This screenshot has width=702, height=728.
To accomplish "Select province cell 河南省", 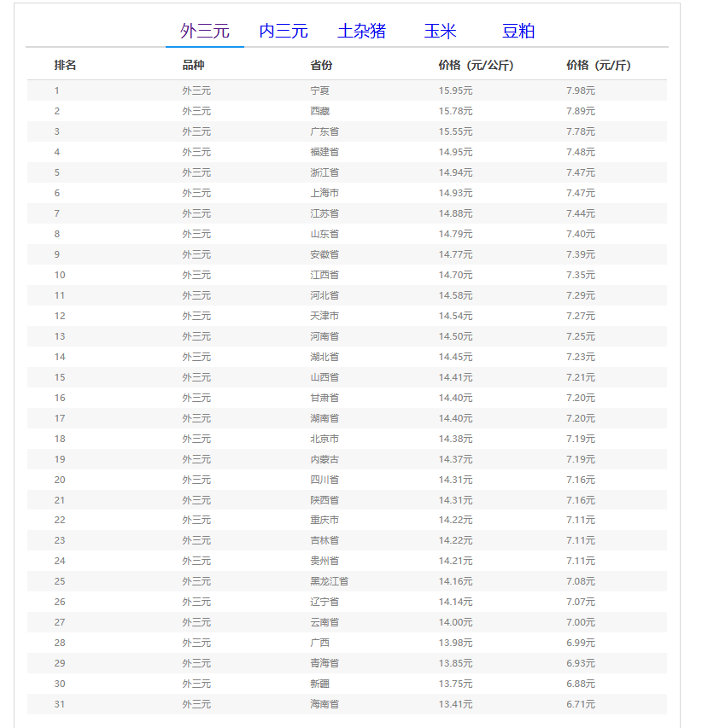I will (325, 336).
